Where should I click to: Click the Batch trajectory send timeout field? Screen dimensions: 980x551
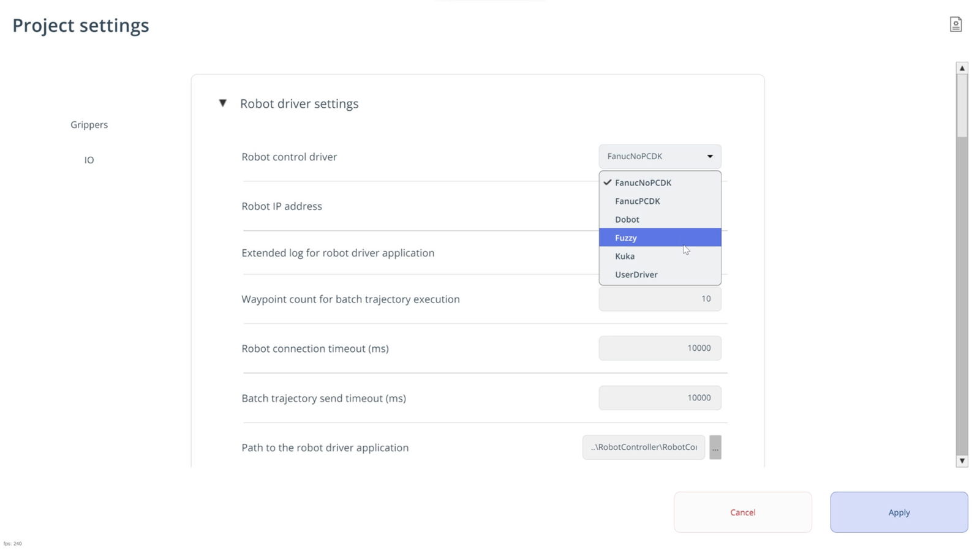pyautogui.click(x=660, y=398)
